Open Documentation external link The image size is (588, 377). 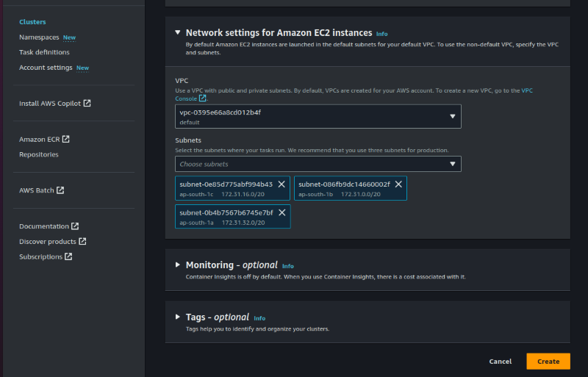tap(49, 226)
